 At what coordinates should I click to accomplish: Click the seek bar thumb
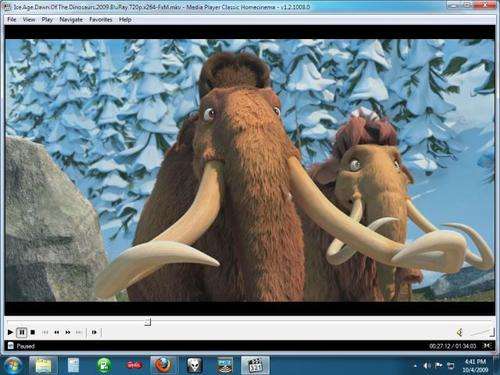pos(148,322)
